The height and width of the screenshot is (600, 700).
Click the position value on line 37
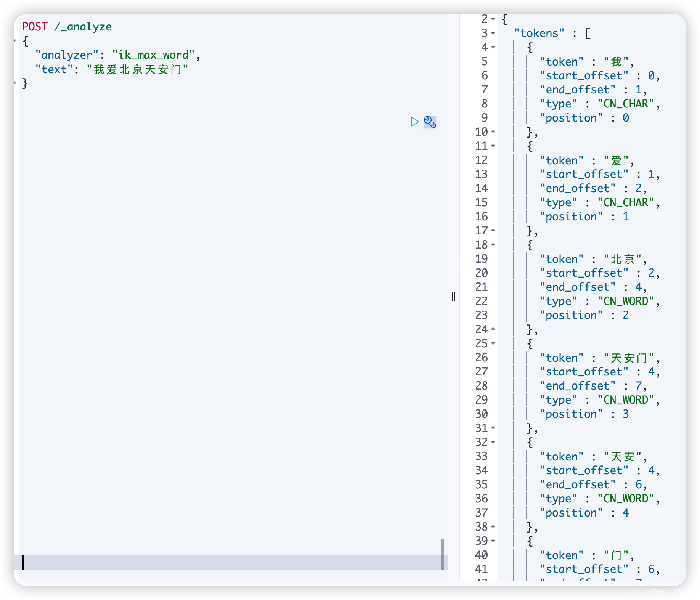coord(626,513)
